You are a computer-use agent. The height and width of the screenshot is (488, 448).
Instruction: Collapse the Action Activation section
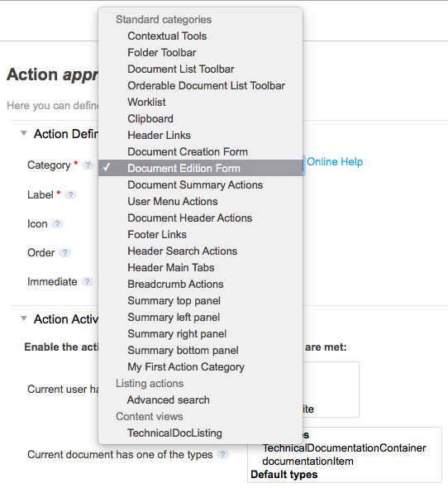pyautogui.click(x=24, y=318)
